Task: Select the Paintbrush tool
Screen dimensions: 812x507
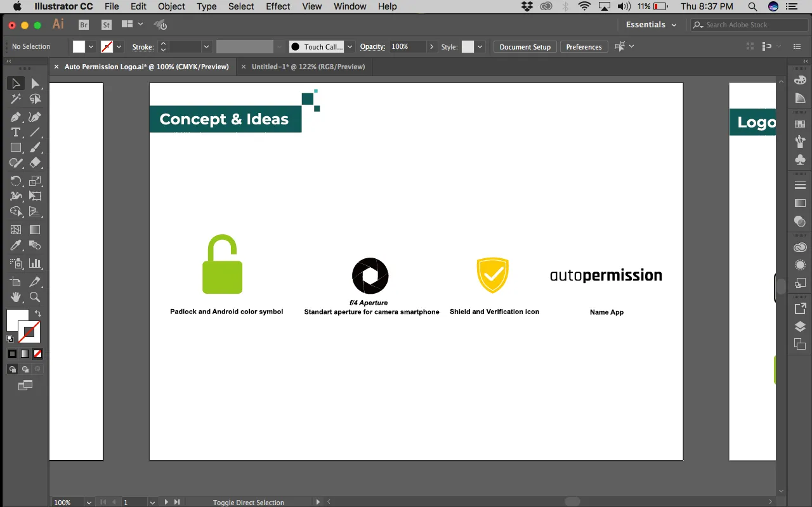Action: click(36, 147)
